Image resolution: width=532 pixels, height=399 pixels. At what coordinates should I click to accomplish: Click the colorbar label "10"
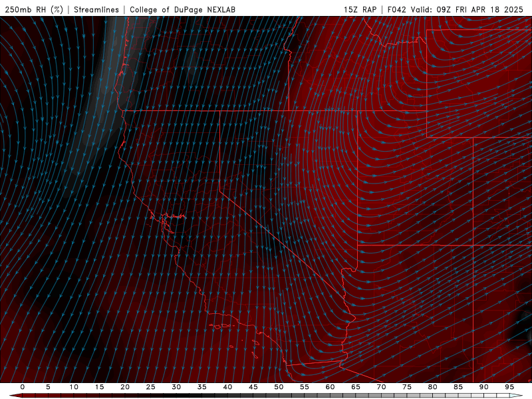point(74,387)
